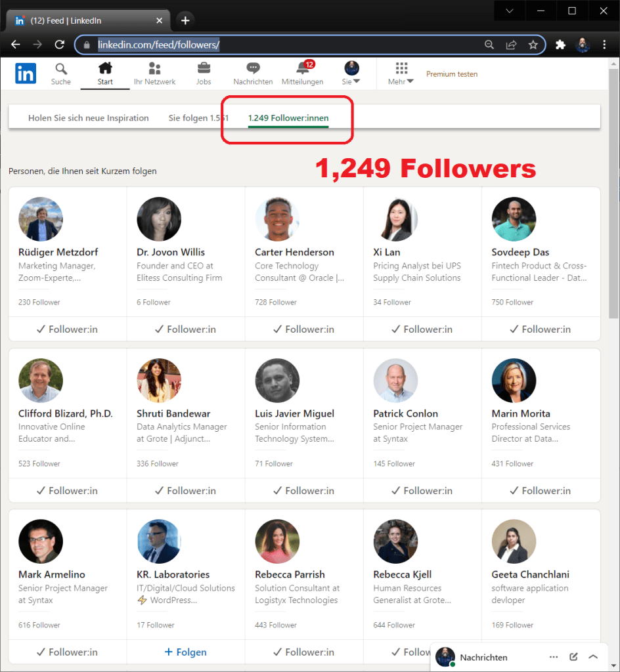Open the Suche search icon
Screen dimensions: 620x672
61,70
